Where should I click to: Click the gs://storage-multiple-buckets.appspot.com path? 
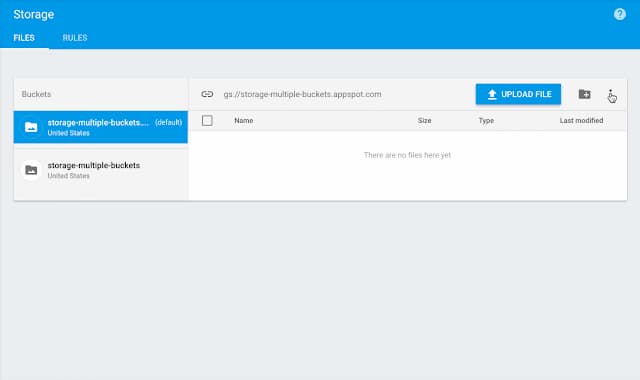pos(302,94)
